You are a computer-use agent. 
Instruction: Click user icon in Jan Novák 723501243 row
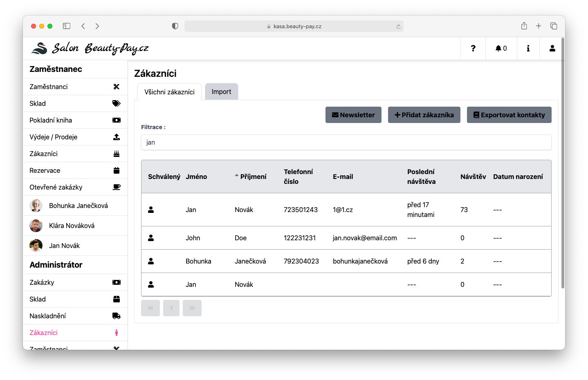[151, 210]
